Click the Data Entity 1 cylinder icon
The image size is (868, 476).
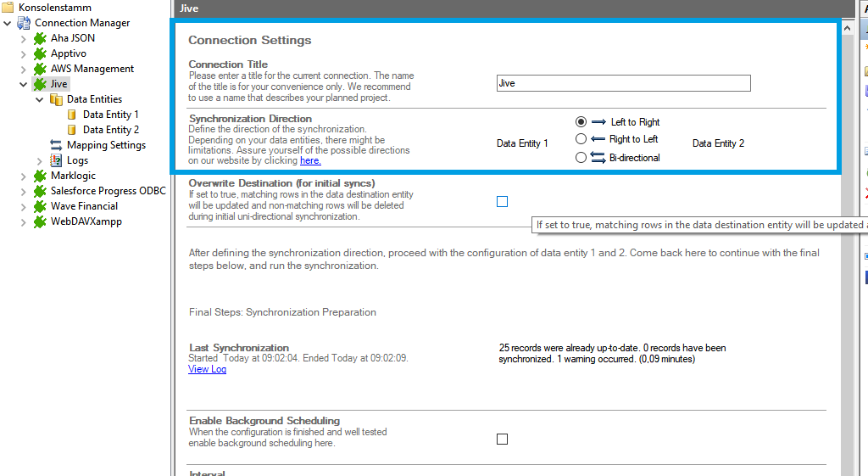coord(72,115)
